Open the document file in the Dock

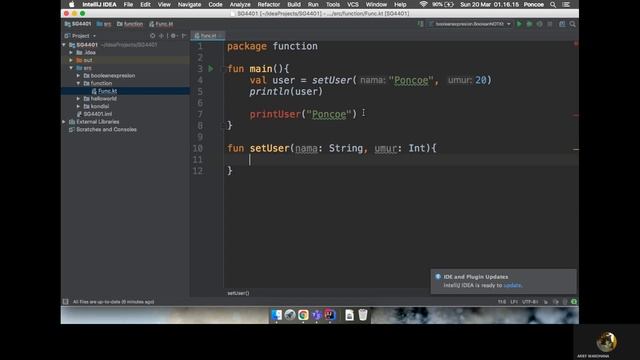pos(349,315)
